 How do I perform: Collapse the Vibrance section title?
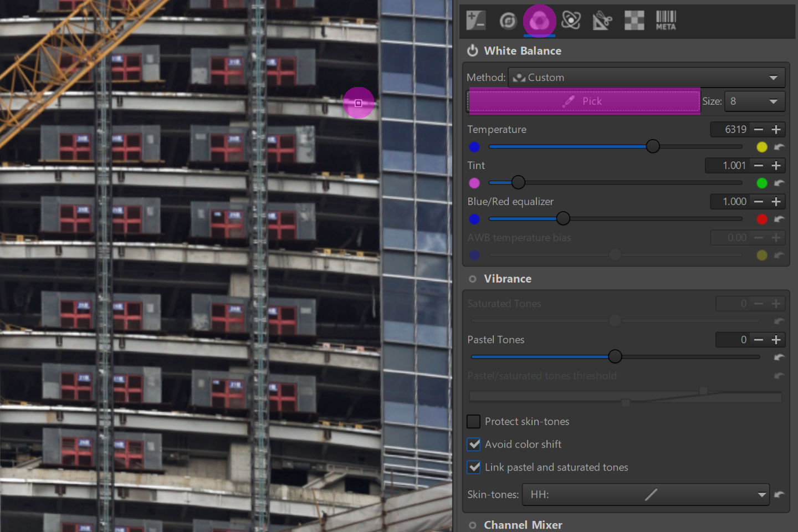point(508,279)
